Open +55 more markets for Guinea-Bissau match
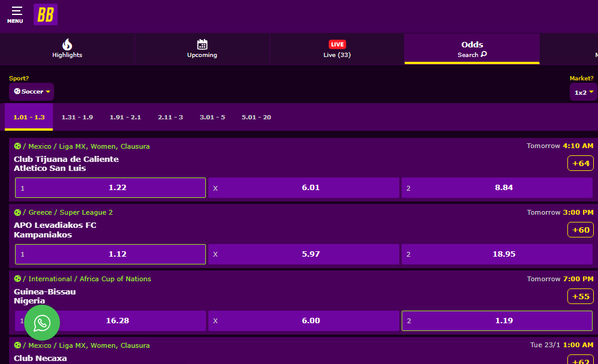598x364 pixels. coord(581,296)
